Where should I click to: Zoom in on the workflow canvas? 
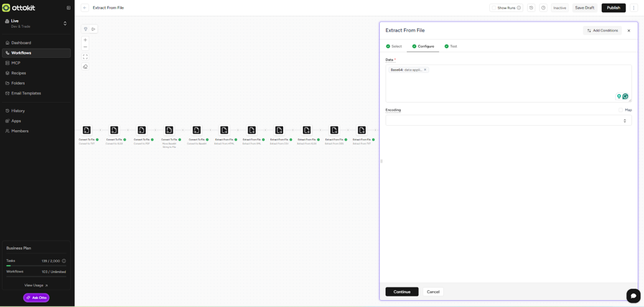tap(86, 40)
